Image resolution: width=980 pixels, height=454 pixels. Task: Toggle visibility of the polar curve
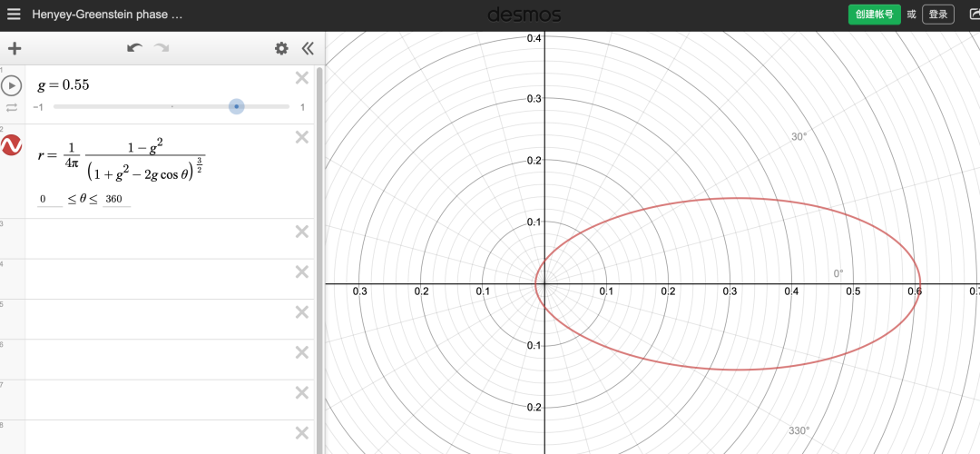(x=12, y=145)
